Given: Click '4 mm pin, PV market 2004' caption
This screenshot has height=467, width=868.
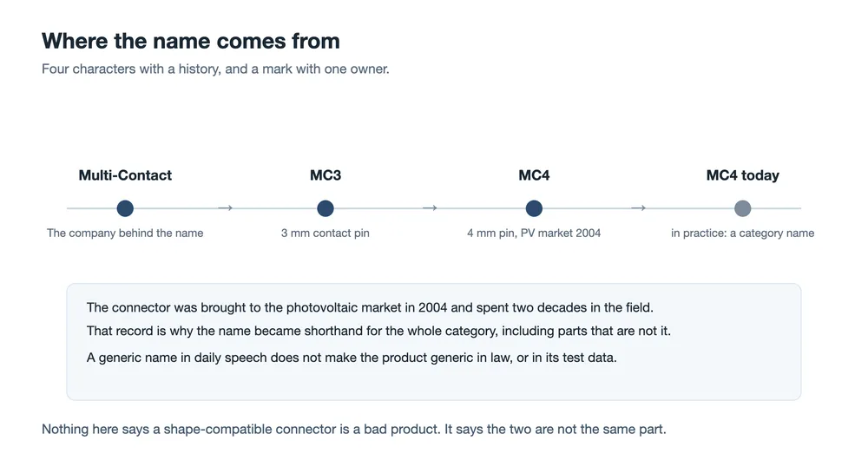Looking at the screenshot, I should (x=534, y=233).
